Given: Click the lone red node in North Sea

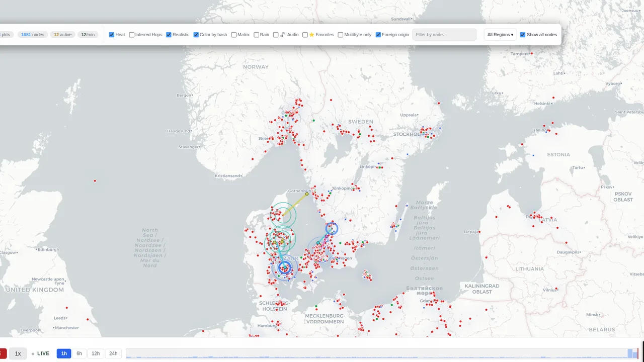Looking at the screenshot, I should 95,180.
